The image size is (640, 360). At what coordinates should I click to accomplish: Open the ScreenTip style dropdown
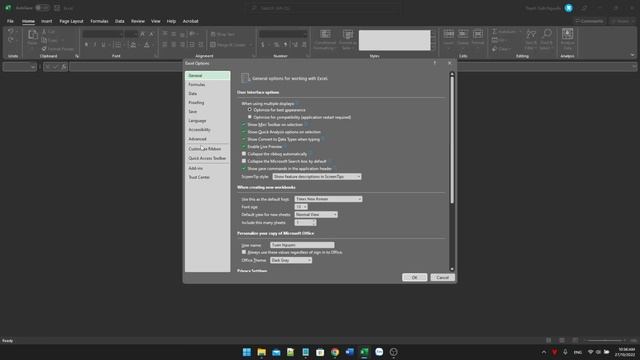pyautogui.click(x=317, y=177)
